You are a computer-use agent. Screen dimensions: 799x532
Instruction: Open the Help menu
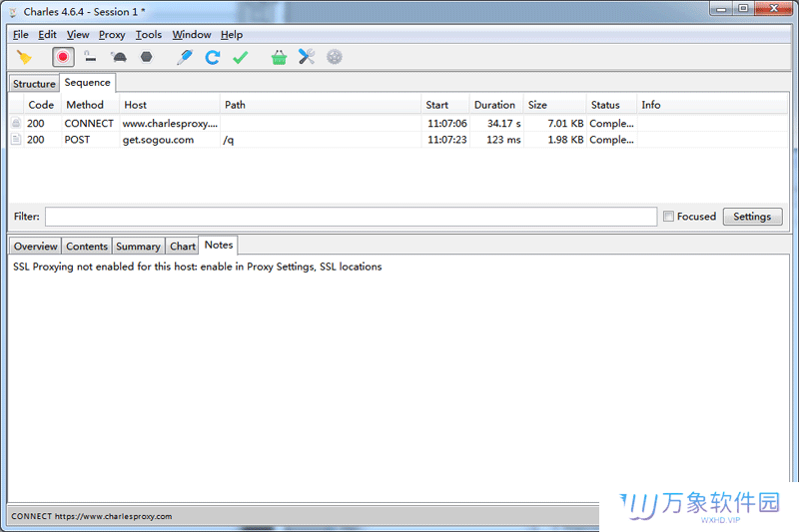(232, 35)
